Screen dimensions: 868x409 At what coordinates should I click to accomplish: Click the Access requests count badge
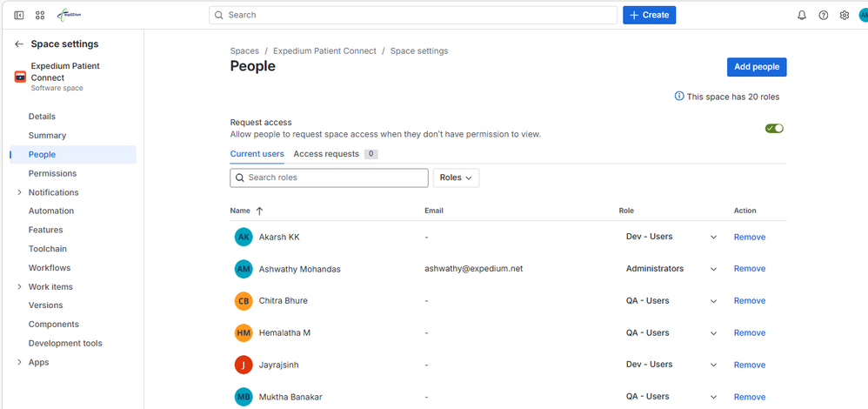(x=371, y=154)
